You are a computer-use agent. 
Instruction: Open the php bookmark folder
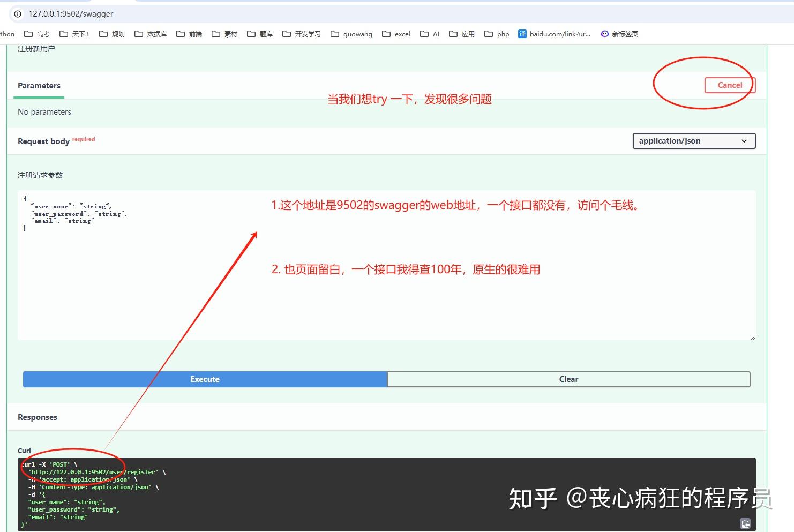(x=497, y=34)
